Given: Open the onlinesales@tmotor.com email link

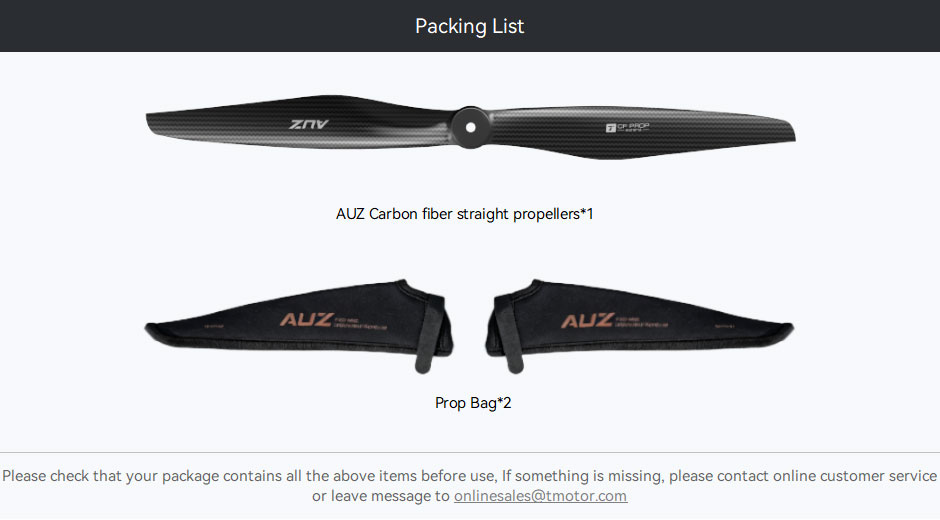Looking at the screenshot, I should (x=540, y=496).
